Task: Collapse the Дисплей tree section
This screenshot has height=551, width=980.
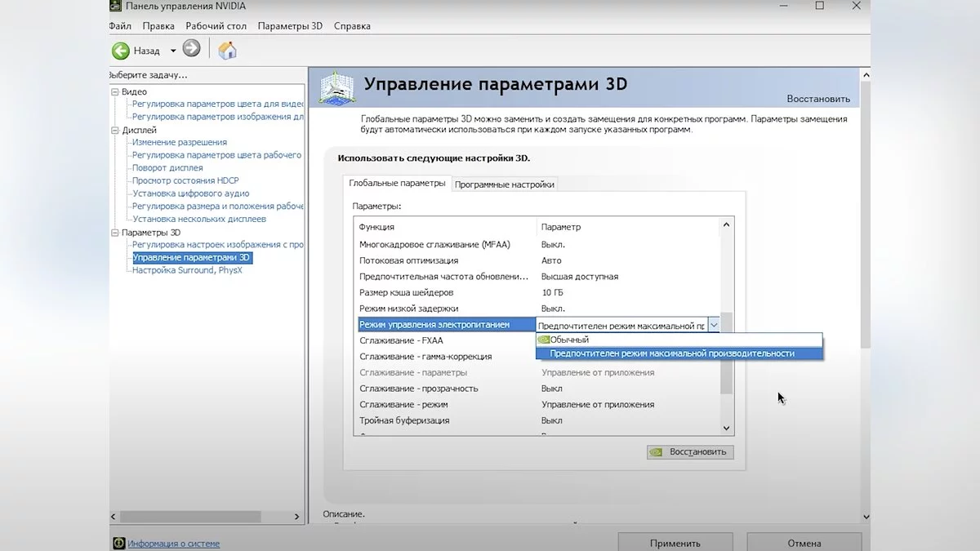Action: click(x=115, y=131)
